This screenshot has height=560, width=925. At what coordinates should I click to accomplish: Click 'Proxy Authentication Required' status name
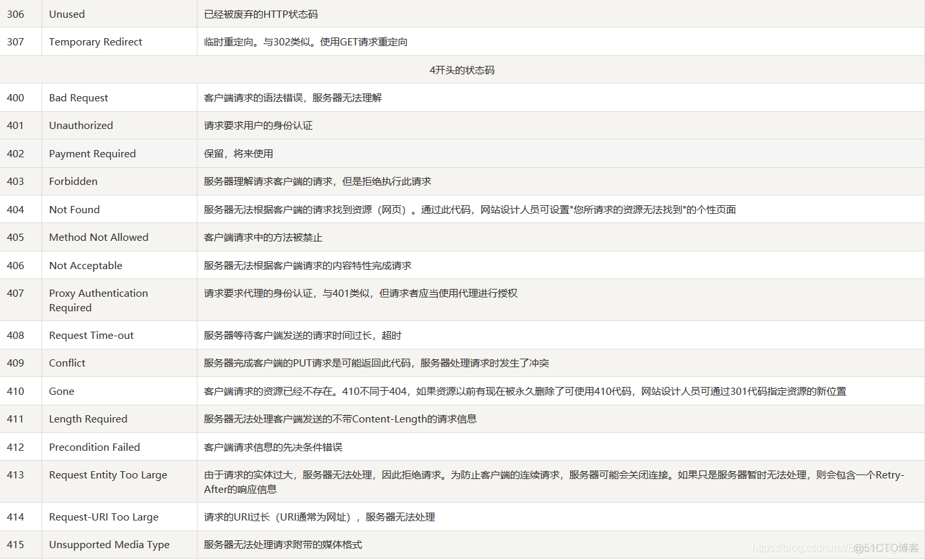pyautogui.click(x=99, y=300)
